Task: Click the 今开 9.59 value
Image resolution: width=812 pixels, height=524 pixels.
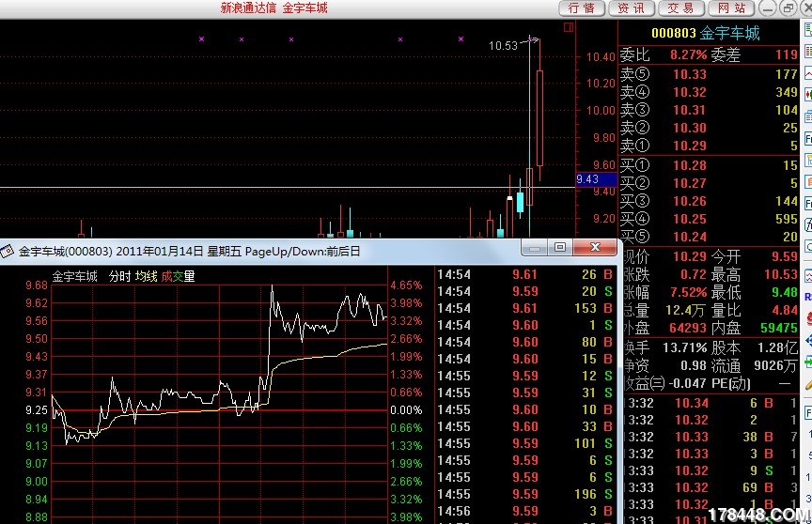Action: coord(784,256)
